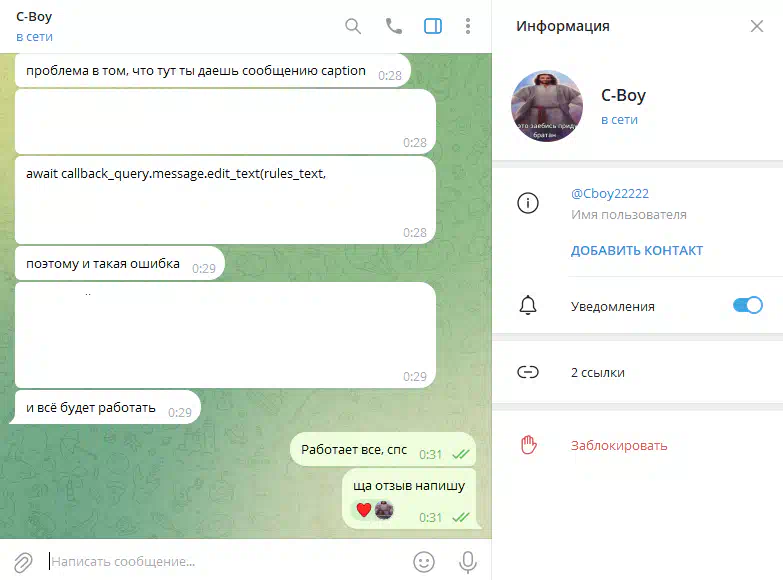This screenshot has width=783, height=580.
Task: Click the bell notifications icon
Action: pyautogui.click(x=528, y=305)
